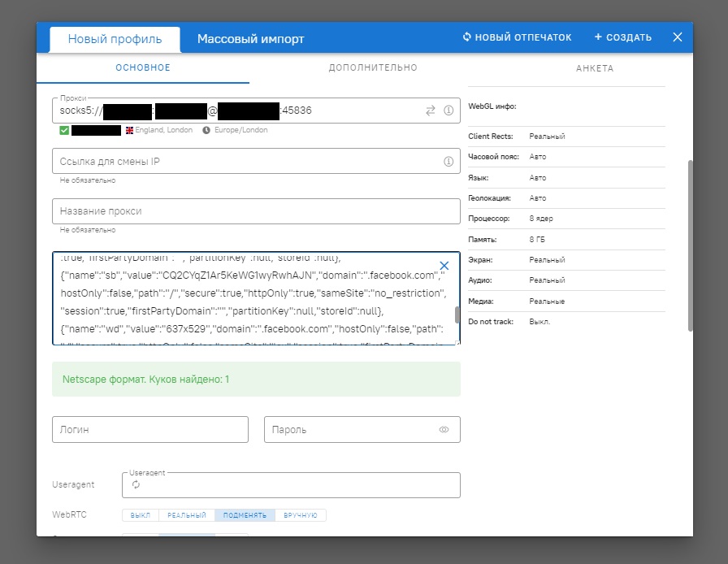Click the proxy swap arrows icon
This screenshot has height=564, width=728.
tap(431, 111)
